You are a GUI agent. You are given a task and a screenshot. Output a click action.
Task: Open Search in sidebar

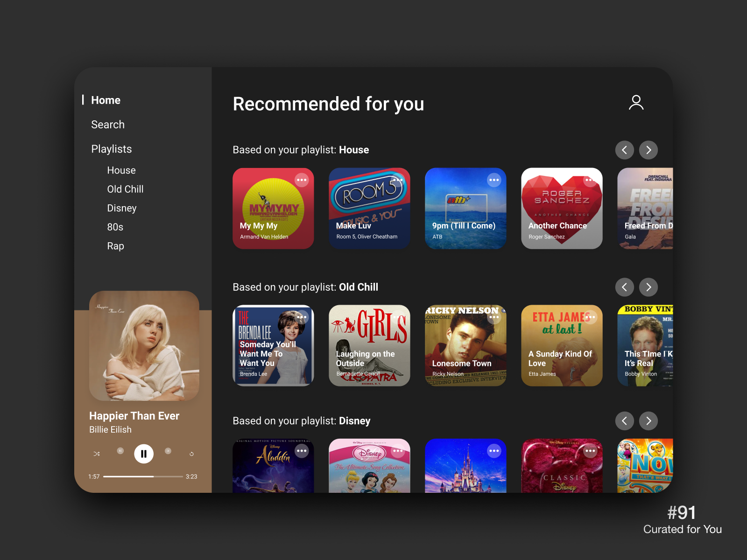coord(108,125)
